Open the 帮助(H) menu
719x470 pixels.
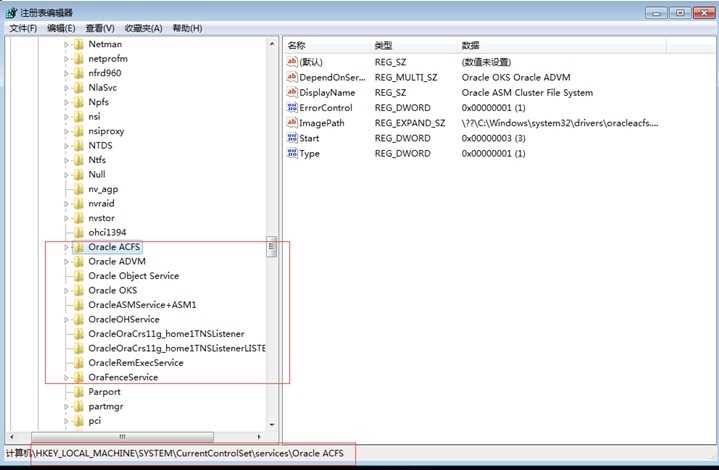click(187, 28)
